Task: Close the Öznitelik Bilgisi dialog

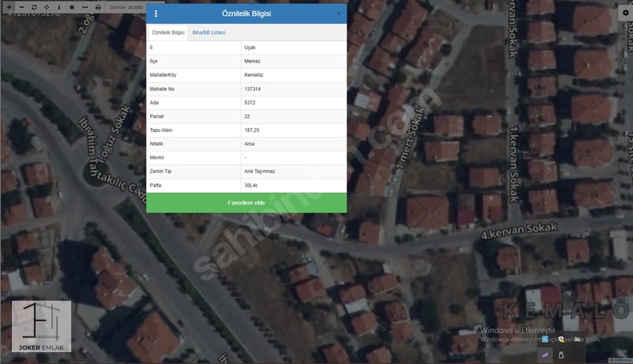Action: 339,13
